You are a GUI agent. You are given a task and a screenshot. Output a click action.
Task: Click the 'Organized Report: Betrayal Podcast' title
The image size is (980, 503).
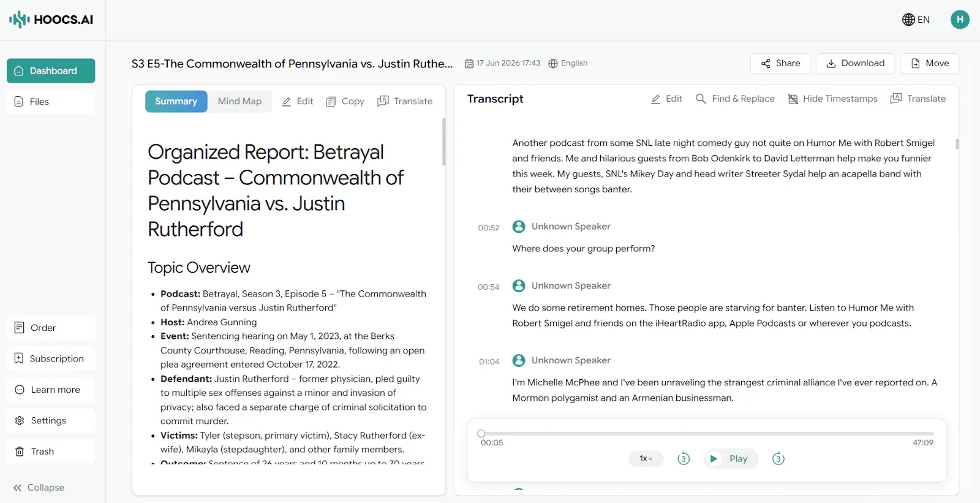tap(276, 191)
